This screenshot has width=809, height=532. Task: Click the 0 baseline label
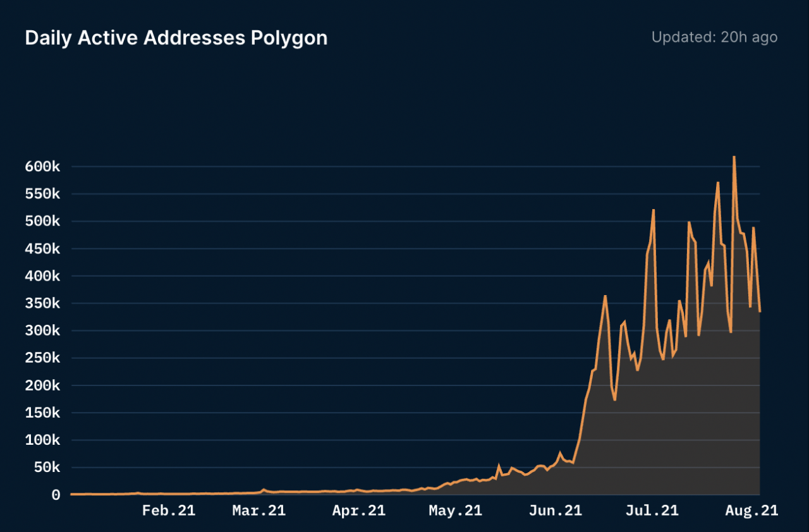click(x=56, y=495)
